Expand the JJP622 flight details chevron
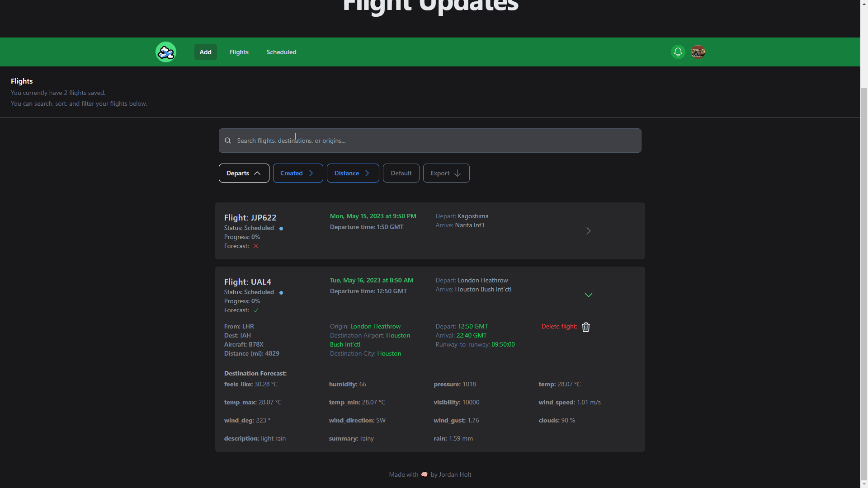868x488 pixels. point(588,231)
